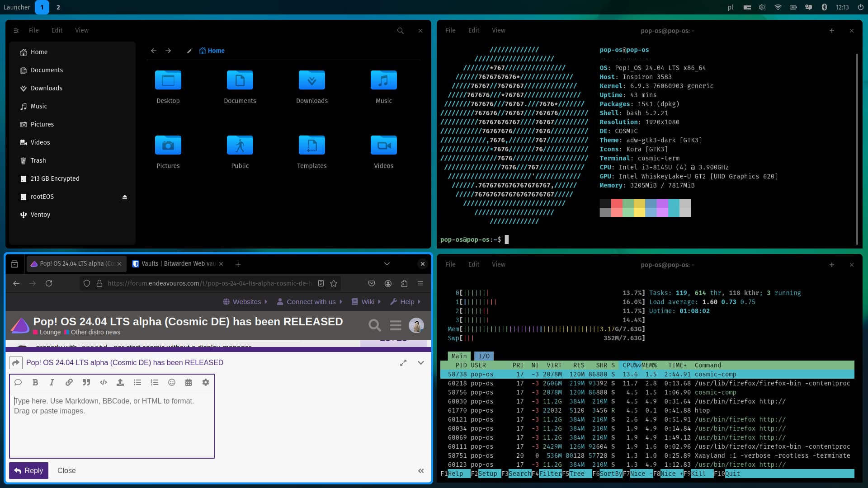Insert bulleted list in reply editor
The width and height of the screenshot is (868, 488).
coord(137,382)
